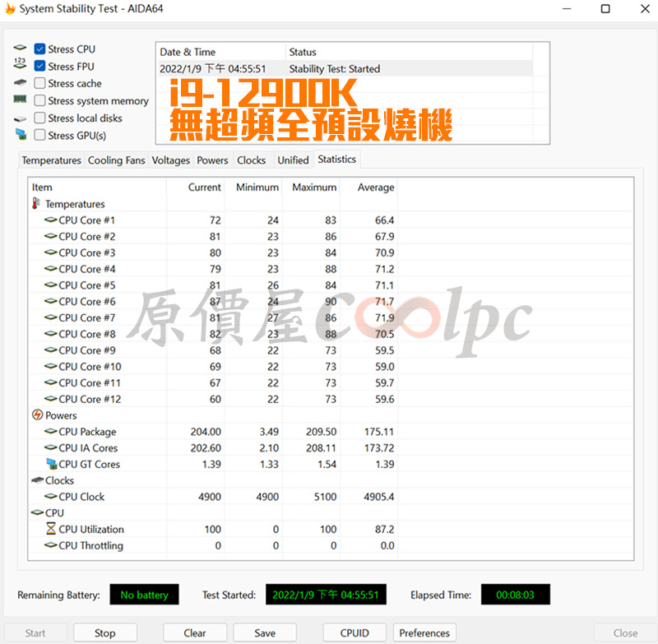This screenshot has width=658, height=644.
Task: Click the Clocks group chip icon
Action: coord(37,480)
